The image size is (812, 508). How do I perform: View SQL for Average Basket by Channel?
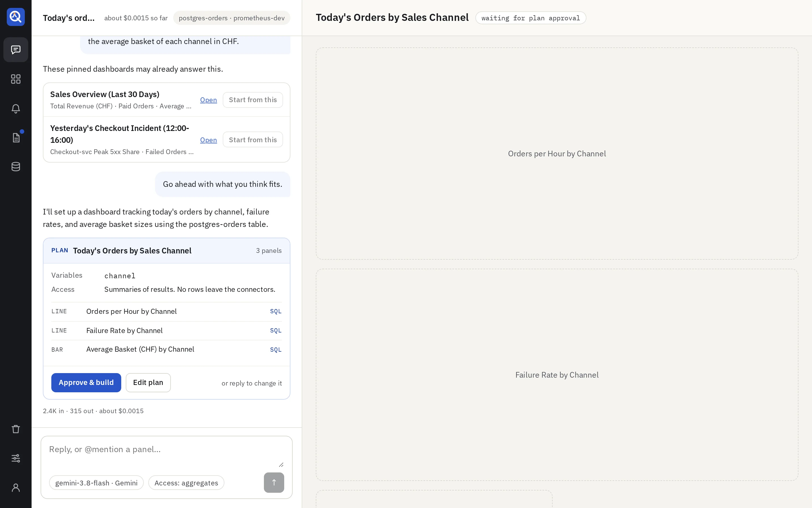[x=276, y=350]
